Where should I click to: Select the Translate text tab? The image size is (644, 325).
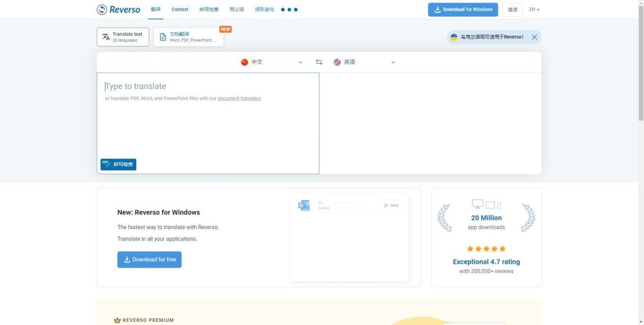(x=123, y=37)
